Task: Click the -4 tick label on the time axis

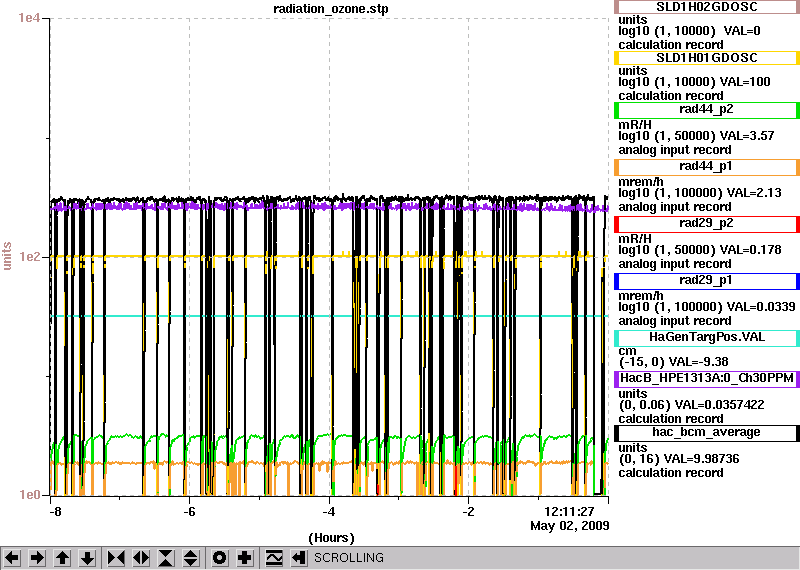Action: point(329,511)
